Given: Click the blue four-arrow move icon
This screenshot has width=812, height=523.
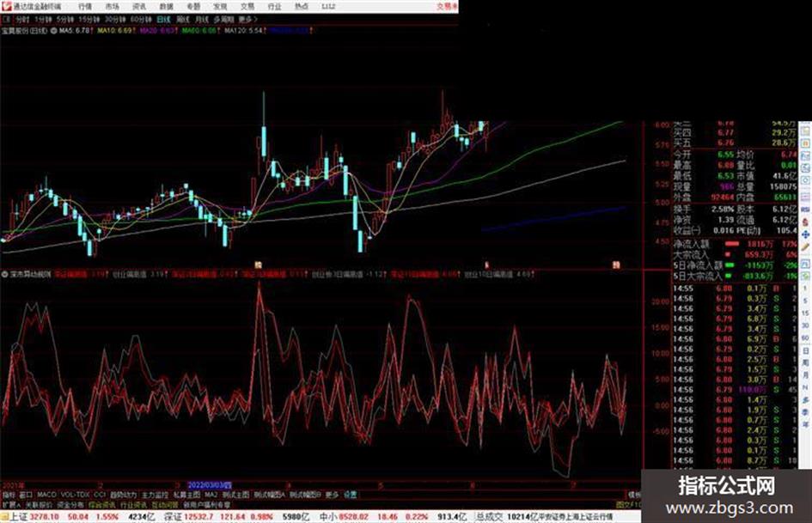Looking at the screenshot, I should (806, 234).
